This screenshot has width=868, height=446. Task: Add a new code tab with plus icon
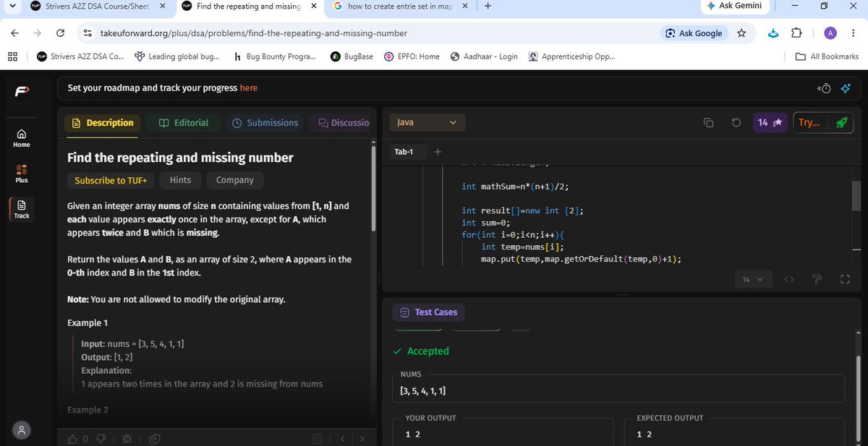coord(438,152)
